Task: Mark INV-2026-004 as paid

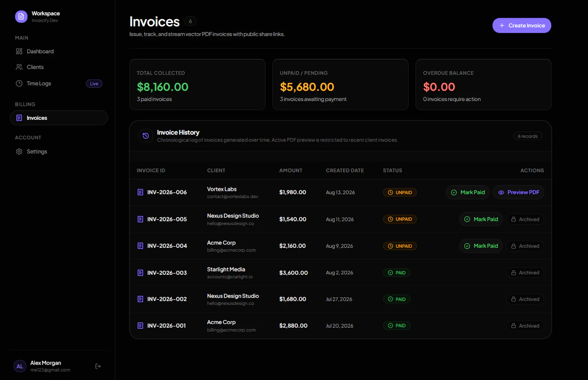Action: pos(481,246)
